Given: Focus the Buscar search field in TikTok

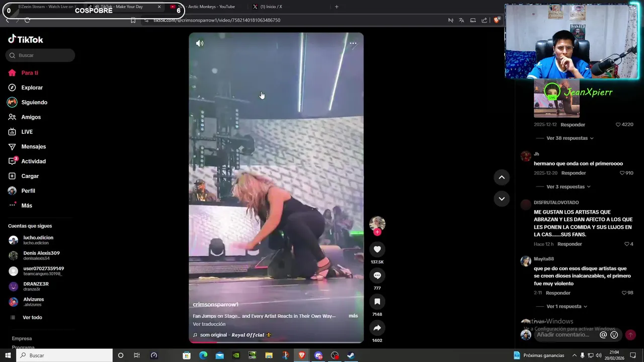Looking at the screenshot, I should click(40, 55).
